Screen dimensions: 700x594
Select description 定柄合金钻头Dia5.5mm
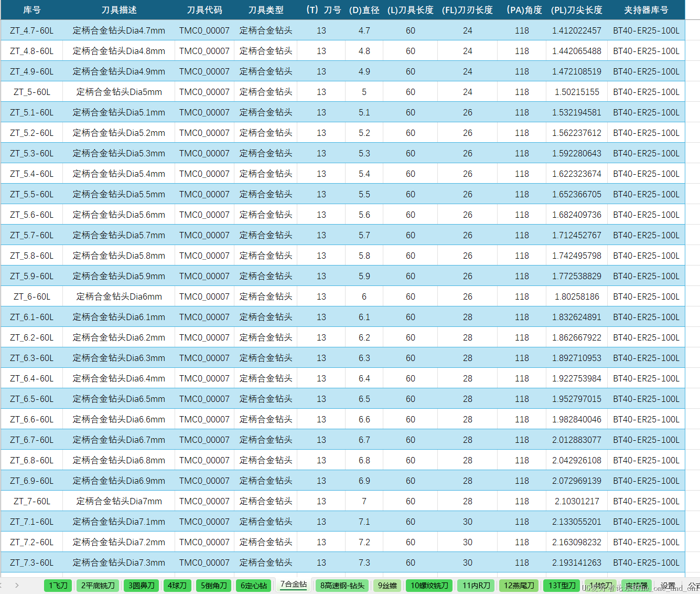point(119,194)
